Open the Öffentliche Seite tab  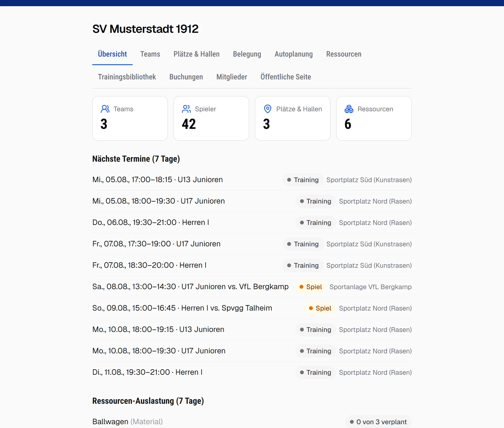click(286, 77)
